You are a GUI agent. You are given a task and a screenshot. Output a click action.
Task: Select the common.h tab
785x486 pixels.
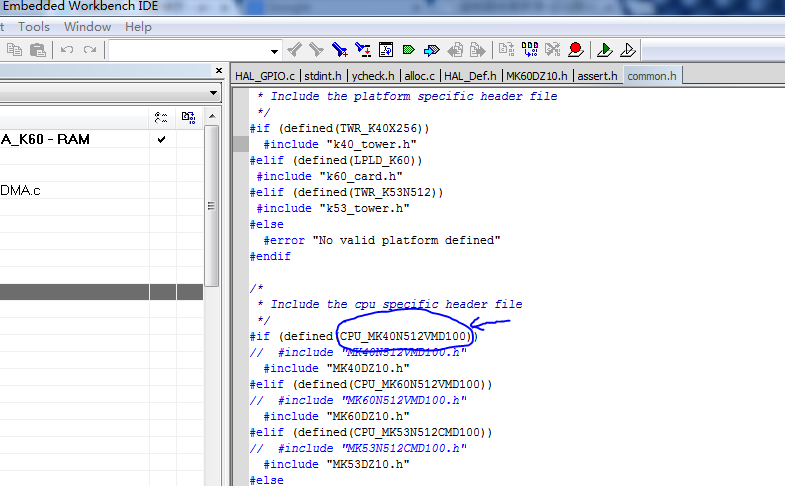click(x=652, y=76)
